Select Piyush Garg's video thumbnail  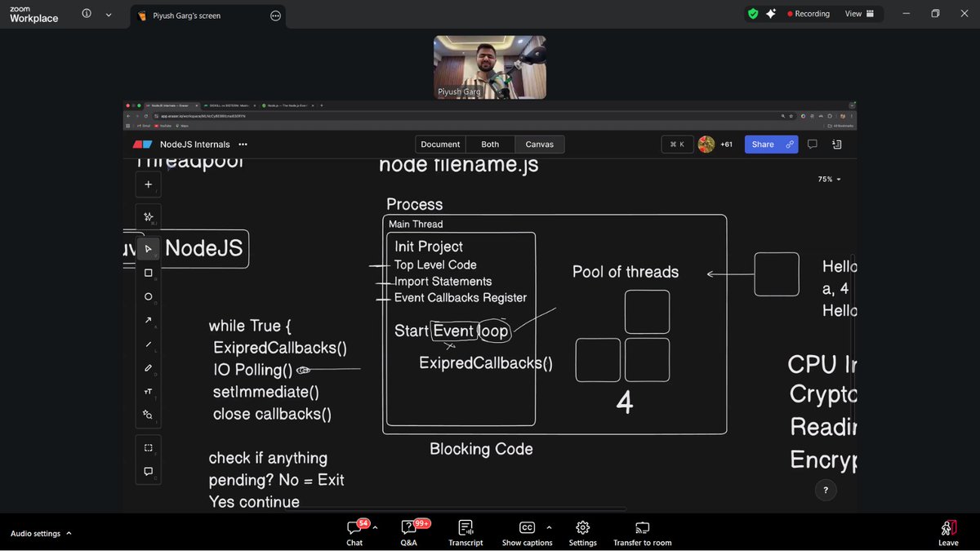click(489, 67)
